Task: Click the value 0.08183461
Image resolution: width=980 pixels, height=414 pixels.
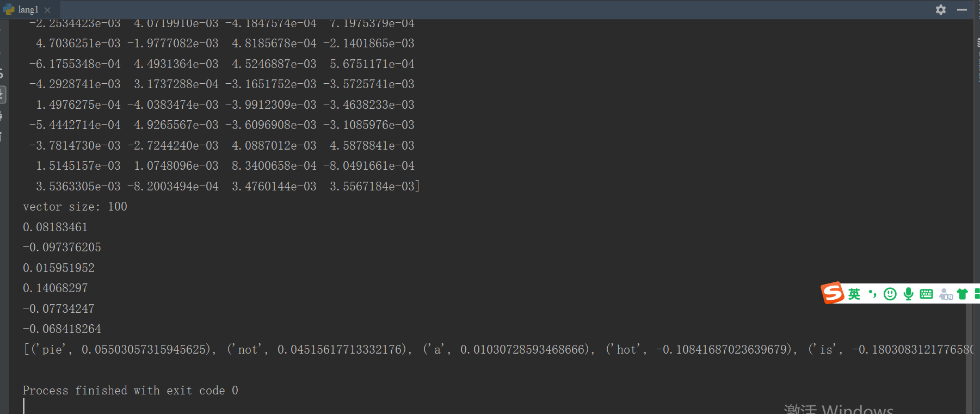Action: [x=56, y=227]
